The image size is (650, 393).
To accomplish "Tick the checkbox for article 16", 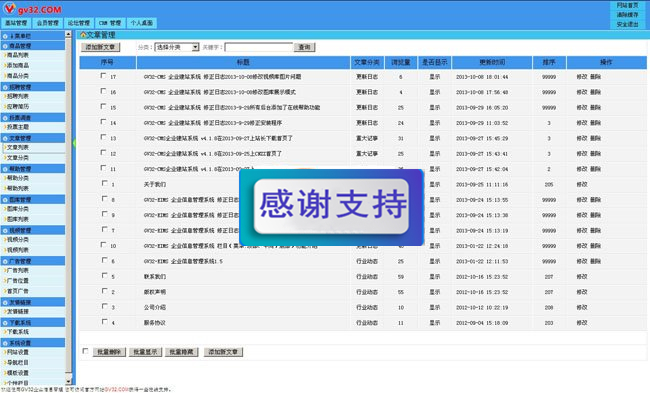I will pyautogui.click(x=103, y=91).
